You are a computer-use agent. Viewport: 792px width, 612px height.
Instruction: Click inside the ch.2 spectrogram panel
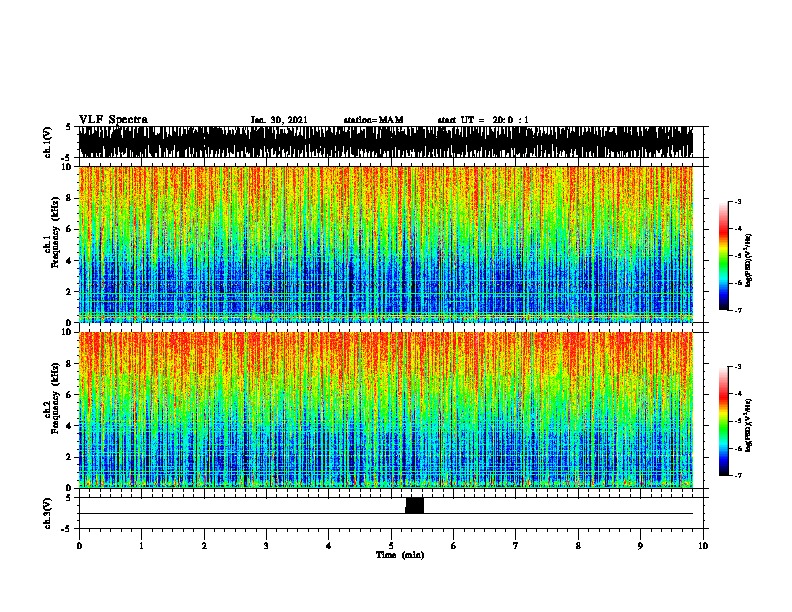tap(386, 410)
